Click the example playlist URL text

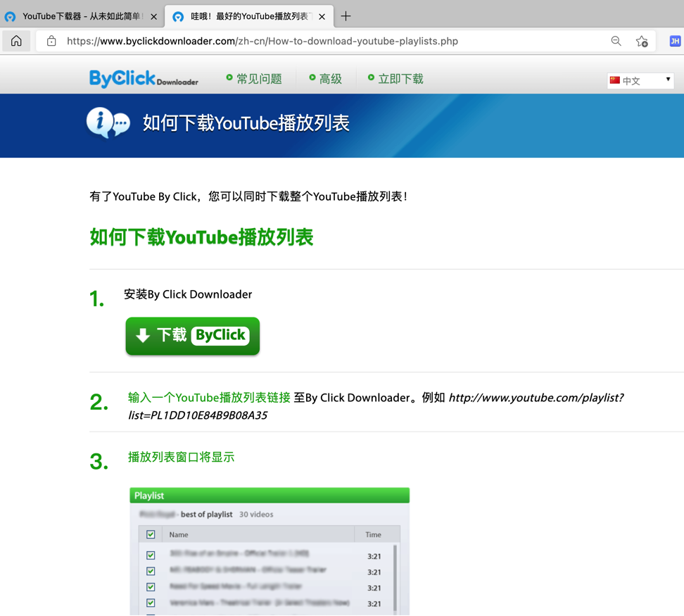pos(376,406)
